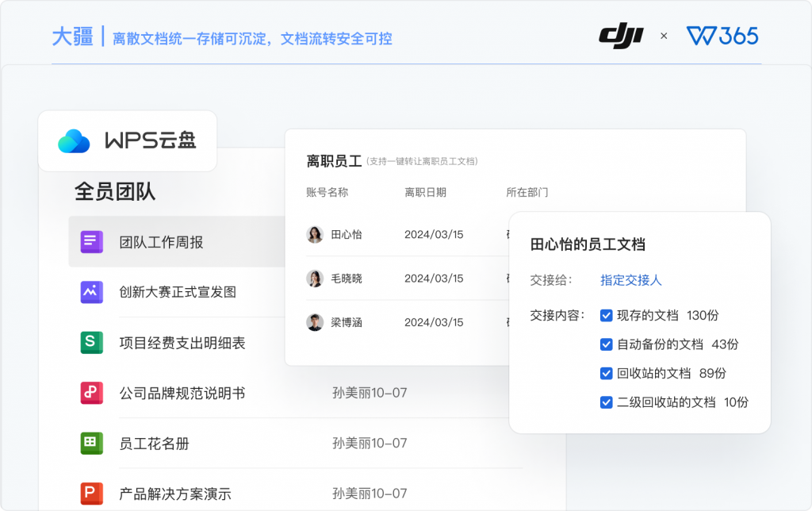Toggle the 回收站的文档 89份 checkbox
Viewport: 812px width, 511px height.
point(606,373)
